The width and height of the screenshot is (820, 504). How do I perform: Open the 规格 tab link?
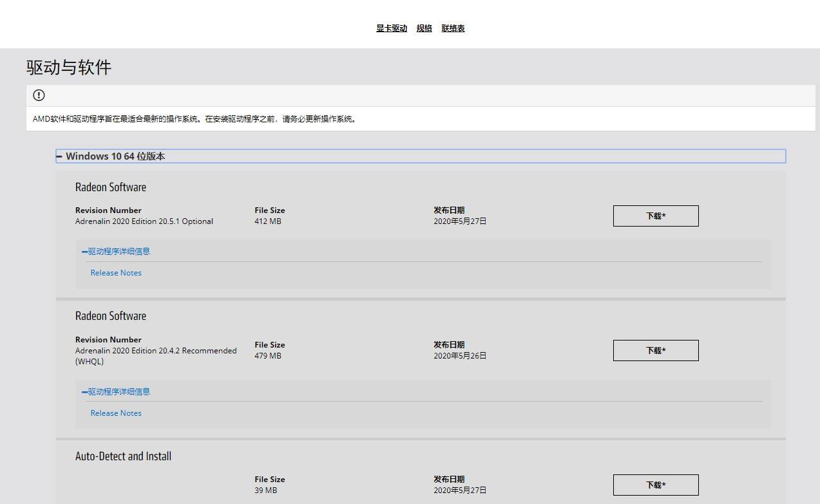pyautogui.click(x=424, y=28)
